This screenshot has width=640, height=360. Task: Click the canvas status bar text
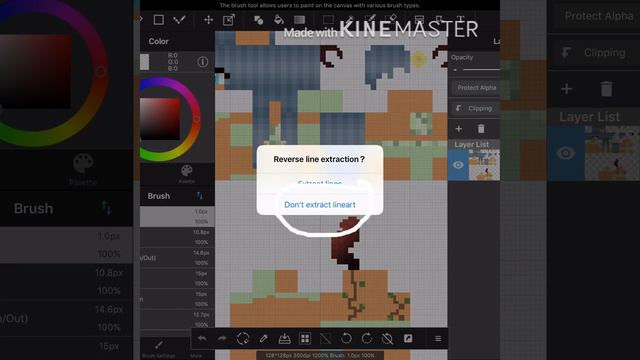(320, 356)
